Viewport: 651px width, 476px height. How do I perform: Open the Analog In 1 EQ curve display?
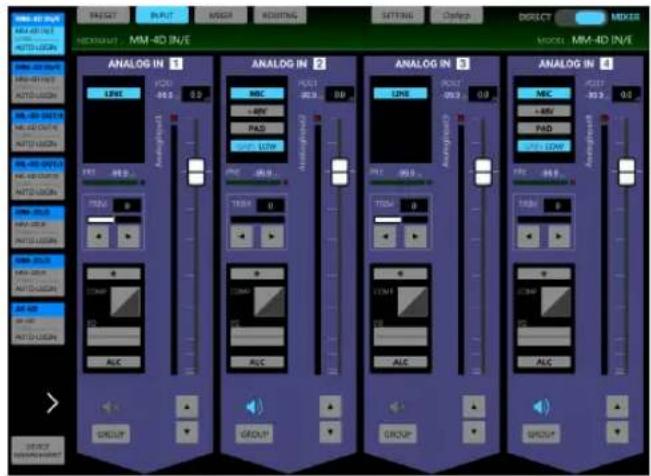[x=114, y=336]
